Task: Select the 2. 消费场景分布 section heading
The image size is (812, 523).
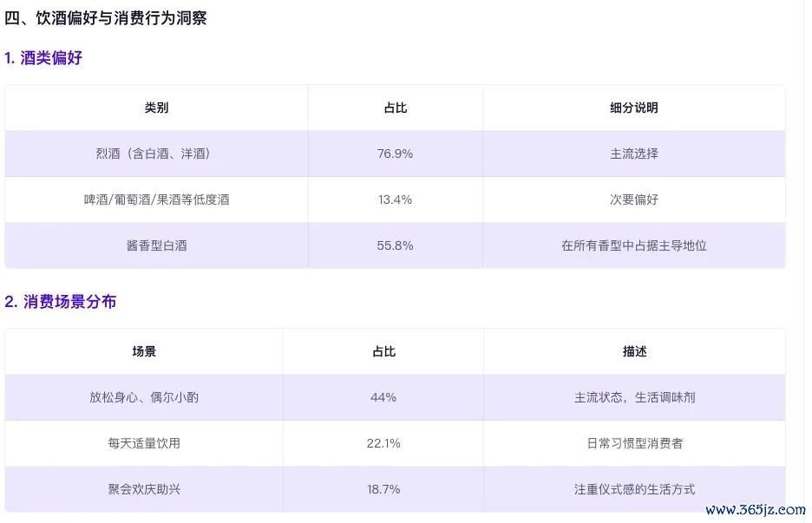Action: point(60,301)
